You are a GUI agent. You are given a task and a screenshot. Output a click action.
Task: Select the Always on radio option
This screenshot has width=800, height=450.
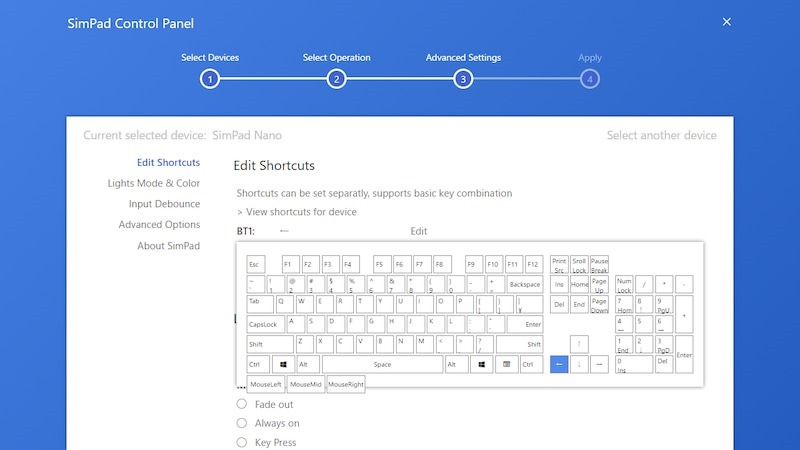(242, 423)
